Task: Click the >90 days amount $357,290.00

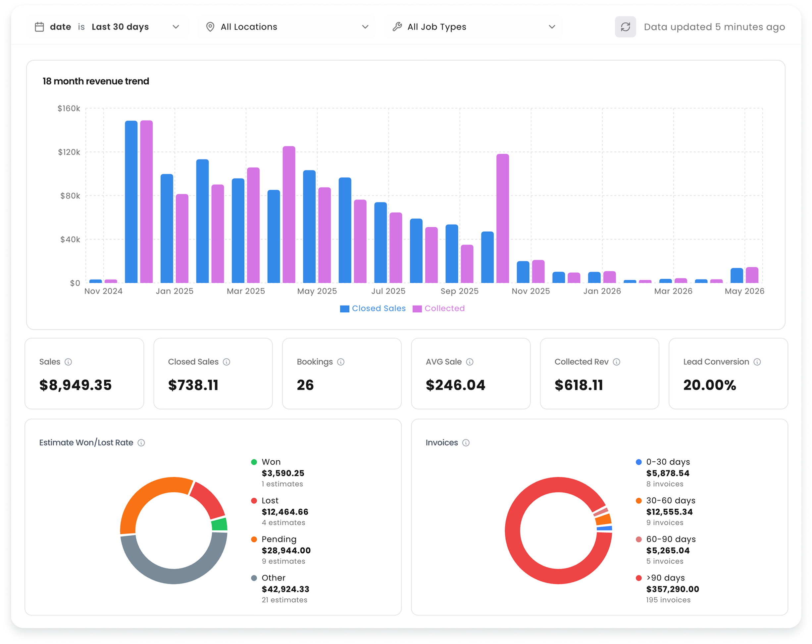Action: click(673, 589)
